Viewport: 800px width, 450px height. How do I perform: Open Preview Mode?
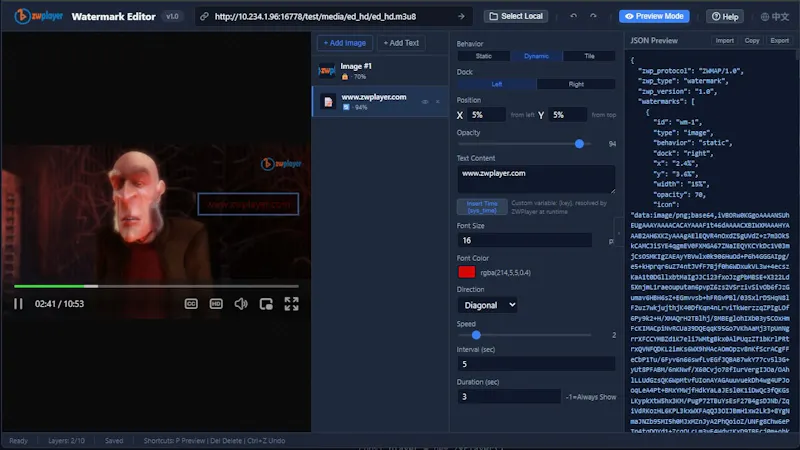[x=654, y=16]
